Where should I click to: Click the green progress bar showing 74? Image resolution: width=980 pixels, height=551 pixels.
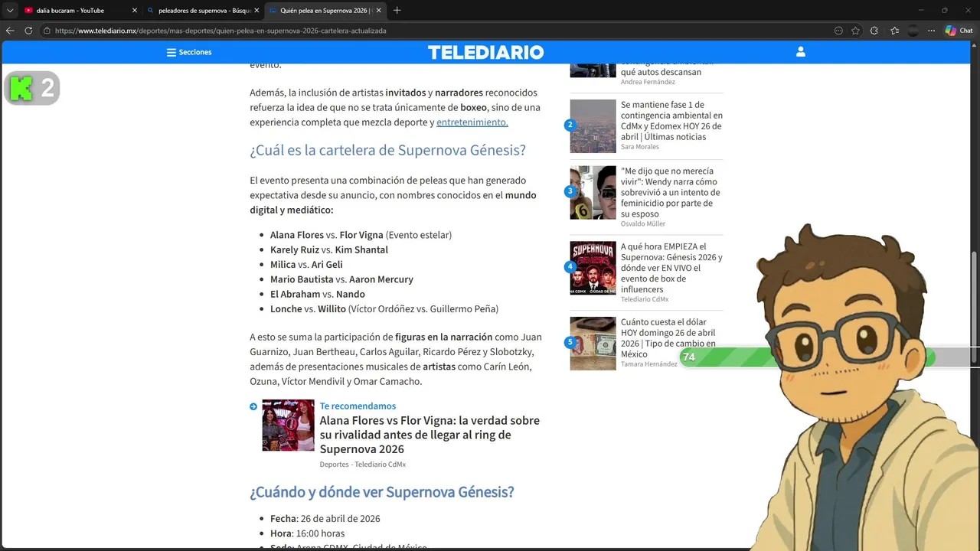click(x=807, y=357)
